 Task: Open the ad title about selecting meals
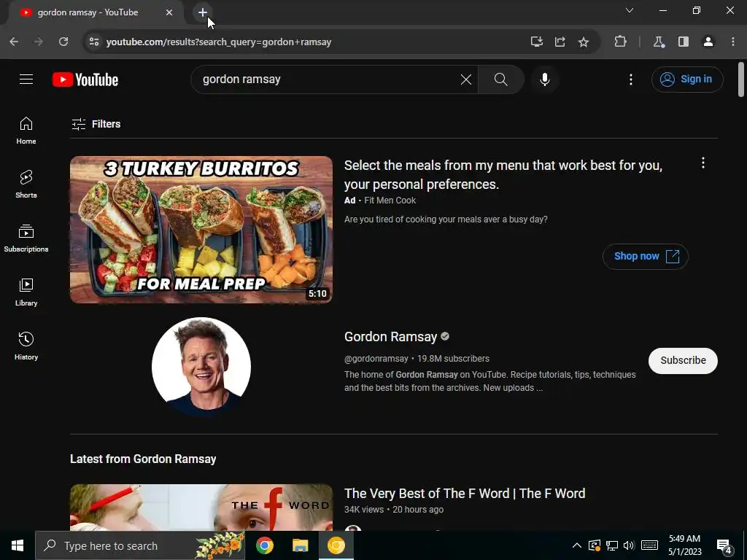click(503, 175)
